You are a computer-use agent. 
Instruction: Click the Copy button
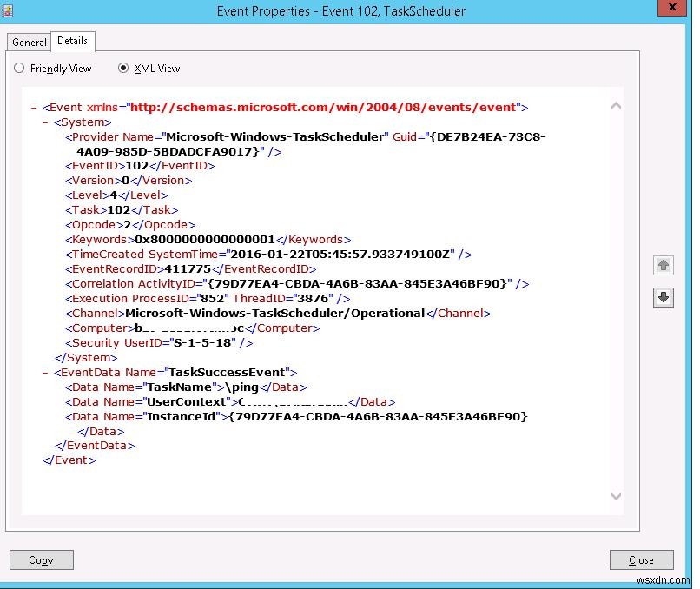tap(41, 560)
